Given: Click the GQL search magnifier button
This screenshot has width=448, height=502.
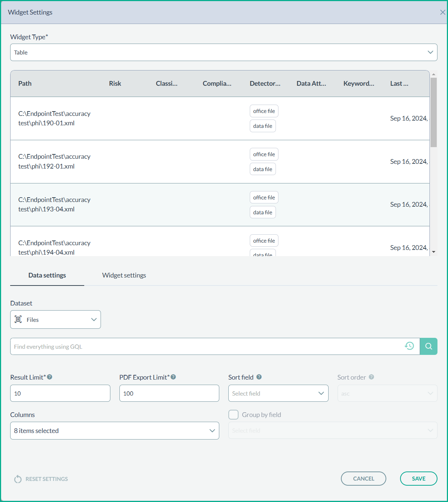Looking at the screenshot, I should pyautogui.click(x=428, y=347).
